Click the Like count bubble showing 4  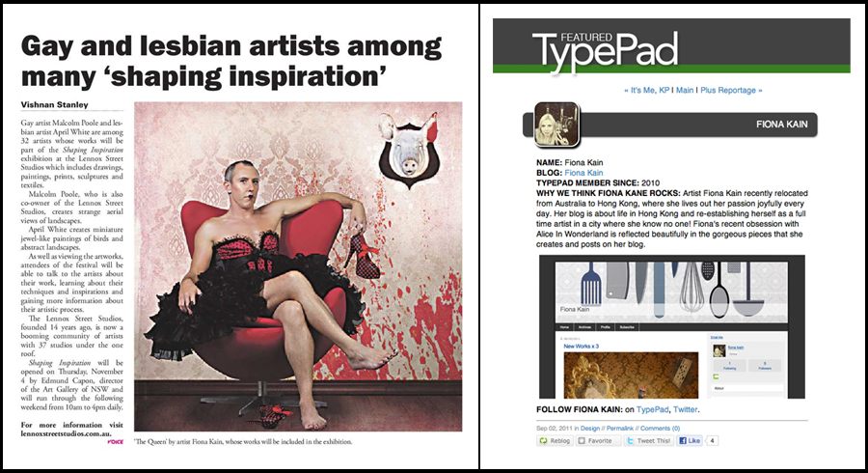[x=712, y=441]
